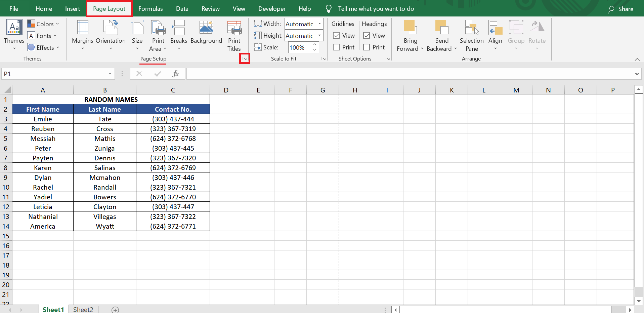The image size is (644, 313).
Task: Open Page Setup dialog launcher
Action: coord(245,59)
